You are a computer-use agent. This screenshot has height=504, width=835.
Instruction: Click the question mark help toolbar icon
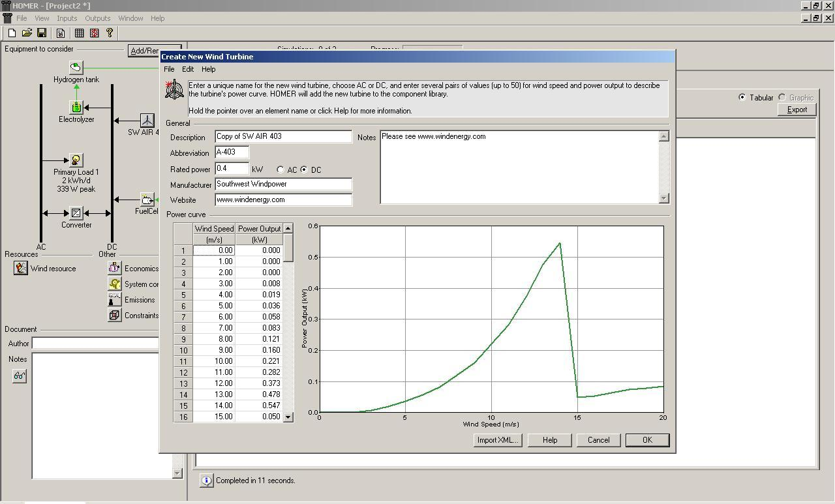pyautogui.click(x=110, y=33)
